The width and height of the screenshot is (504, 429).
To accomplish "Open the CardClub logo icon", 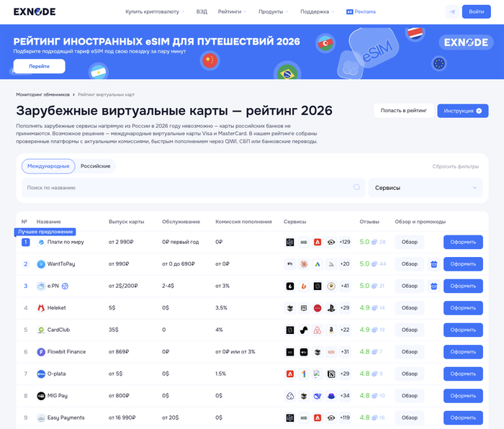I will [41, 330].
